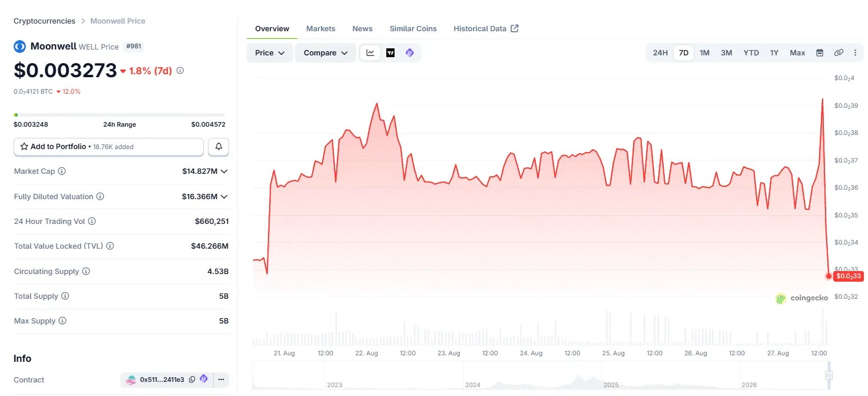Screen dimensions: 868x396
Task: Copy the chart link icon
Action: pos(839,53)
